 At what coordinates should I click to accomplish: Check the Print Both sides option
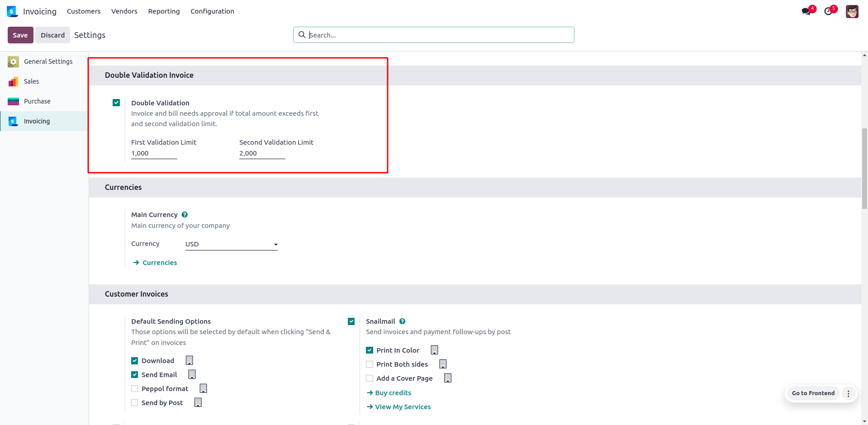(370, 364)
